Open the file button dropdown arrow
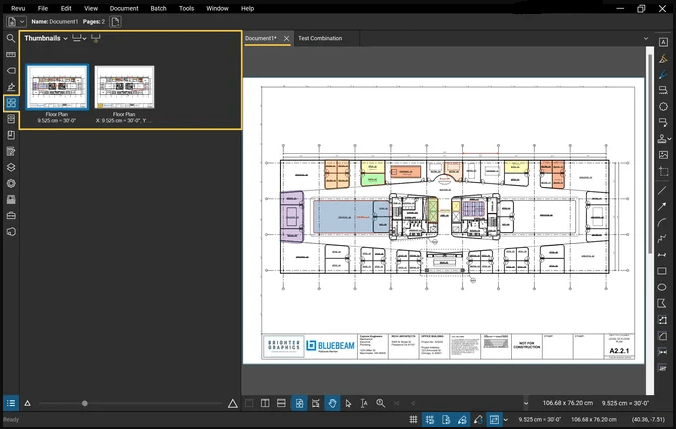This screenshot has height=429, width=676. click(x=22, y=22)
